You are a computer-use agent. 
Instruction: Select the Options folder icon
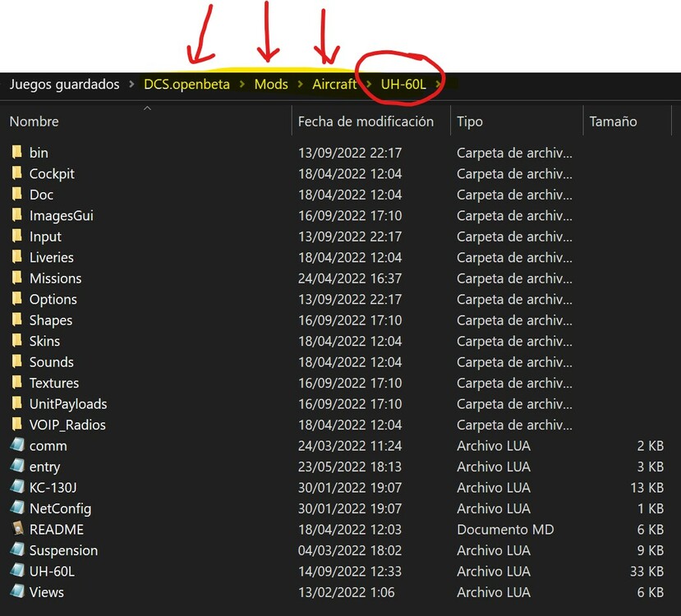(17, 299)
